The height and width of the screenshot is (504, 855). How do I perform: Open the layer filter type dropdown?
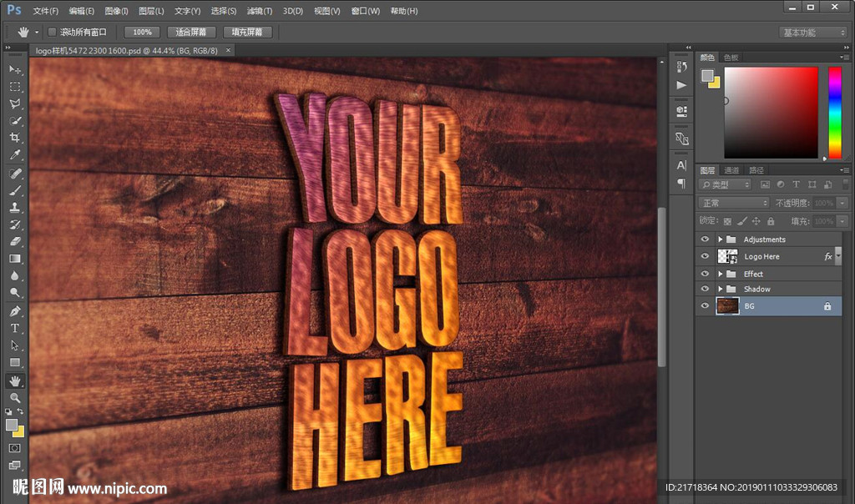pyautogui.click(x=726, y=184)
